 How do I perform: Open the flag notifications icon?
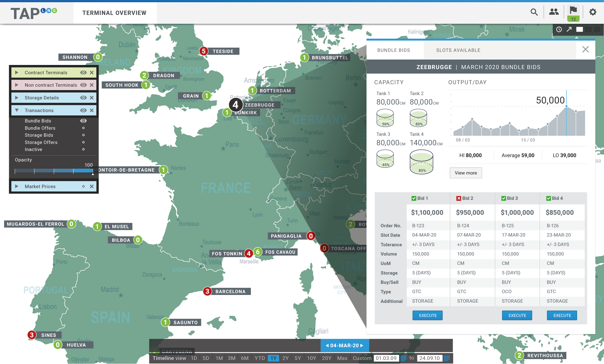pos(573,10)
